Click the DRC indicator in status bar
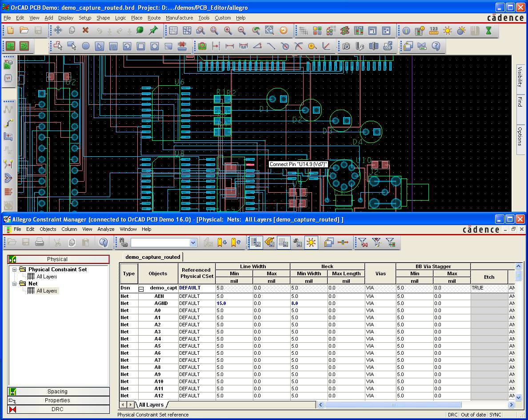 452,415
